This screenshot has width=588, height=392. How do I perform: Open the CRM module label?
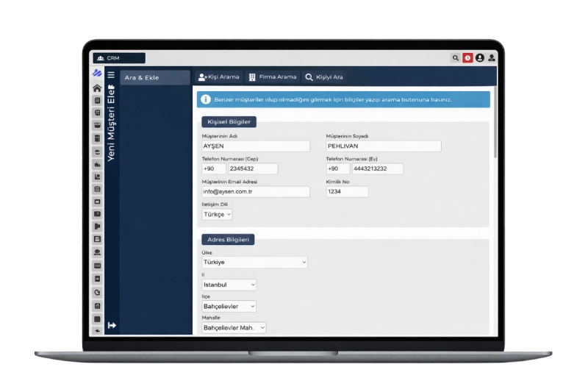pyautogui.click(x=119, y=58)
